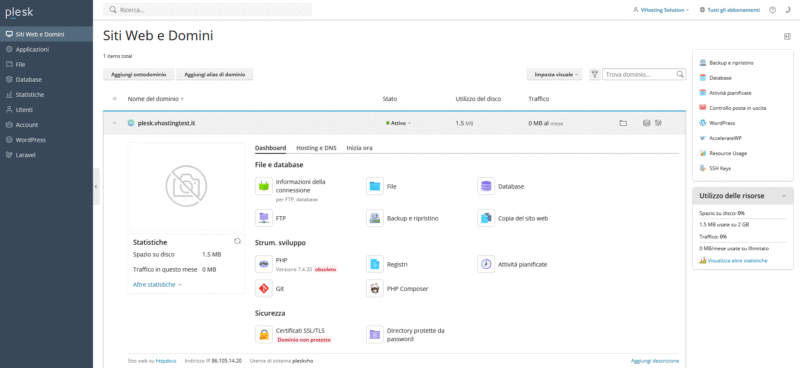Open the Informazioni della connessione icon

264,186
